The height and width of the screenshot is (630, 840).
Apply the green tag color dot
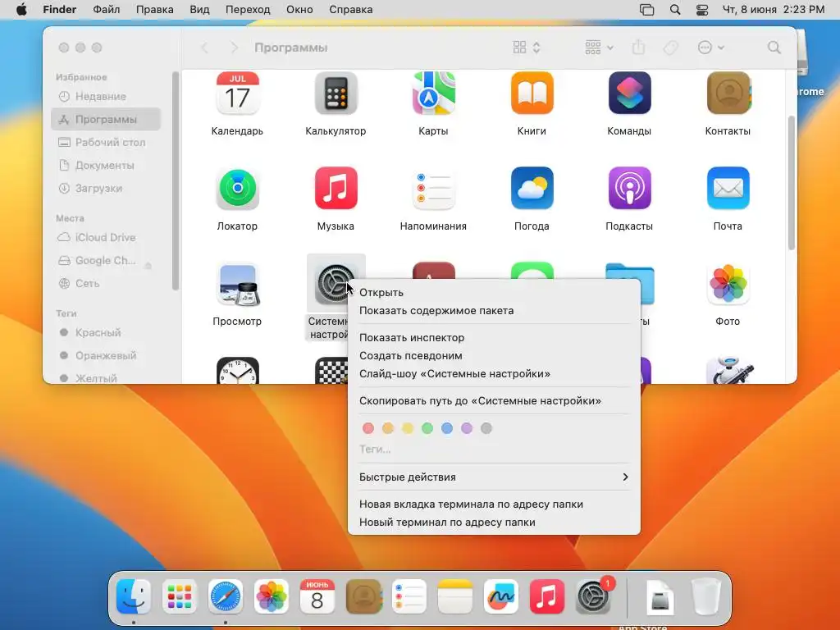[427, 428]
